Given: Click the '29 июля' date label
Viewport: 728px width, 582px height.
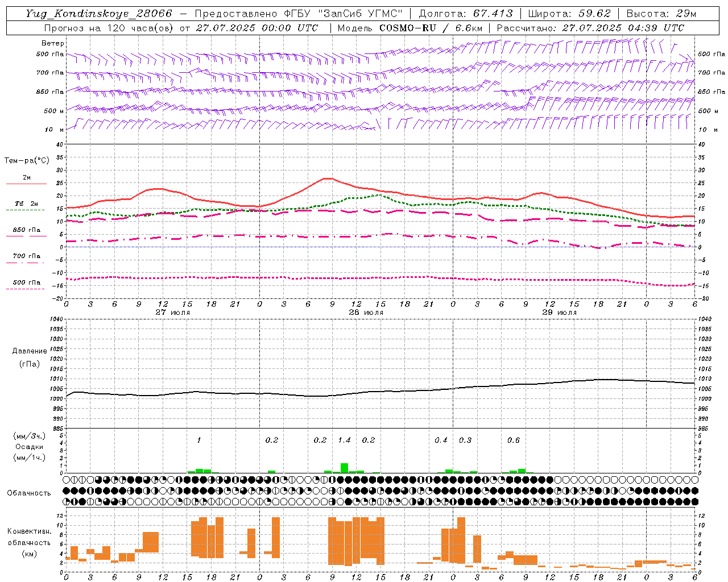Looking at the screenshot, I should point(559,312).
